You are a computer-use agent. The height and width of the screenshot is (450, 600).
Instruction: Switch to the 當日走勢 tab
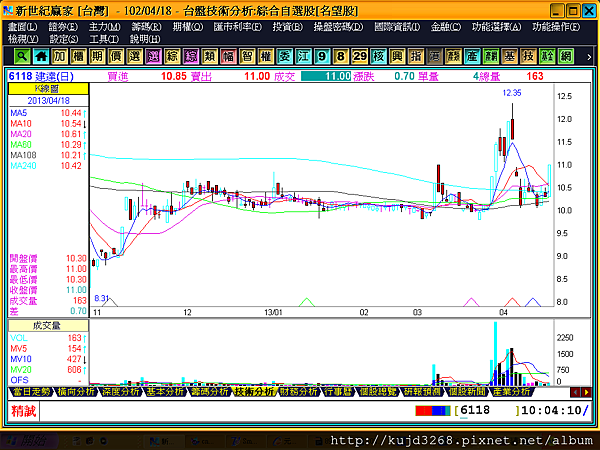(x=31, y=391)
